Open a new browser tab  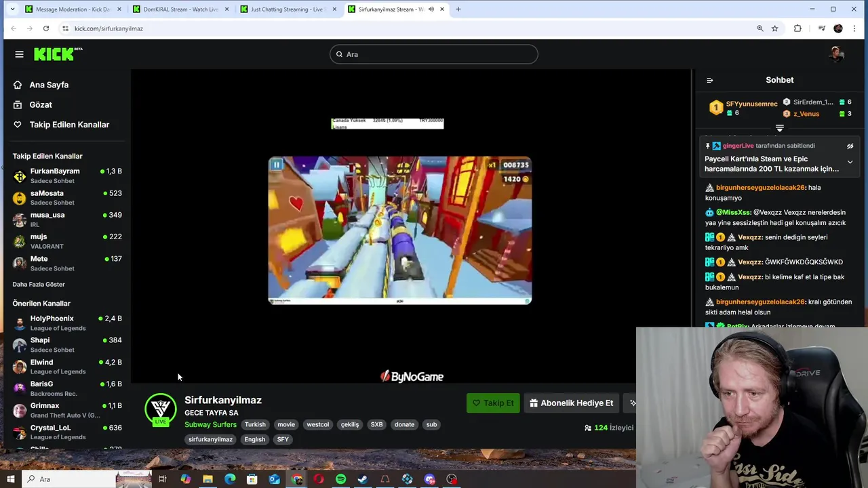pos(458,9)
